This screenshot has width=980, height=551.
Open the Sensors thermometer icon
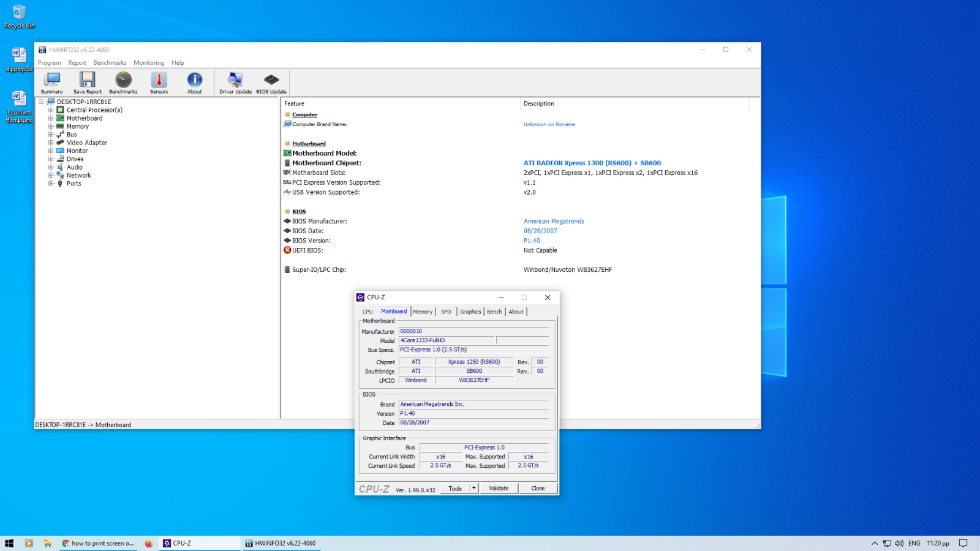pos(159,83)
